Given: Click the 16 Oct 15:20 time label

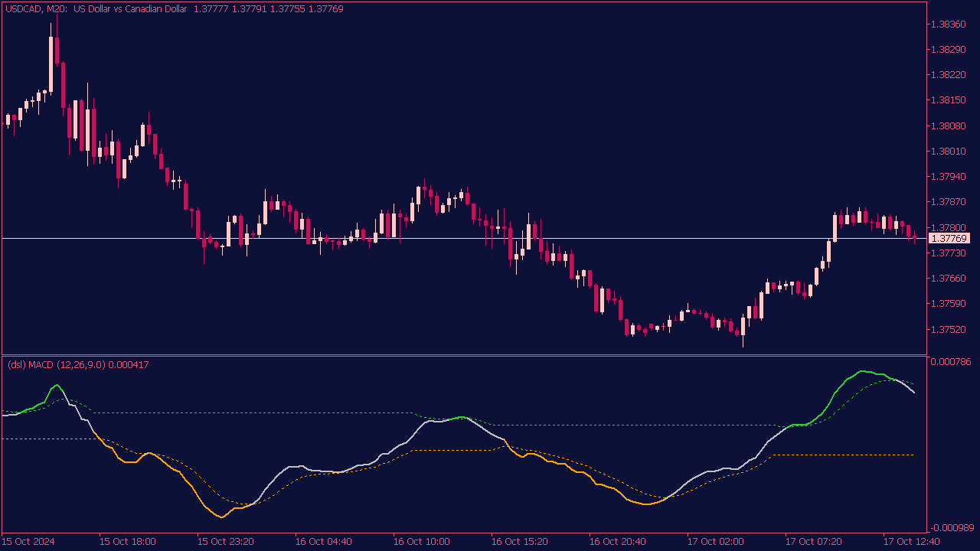Looking at the screenshot, I should click(520, 542).
